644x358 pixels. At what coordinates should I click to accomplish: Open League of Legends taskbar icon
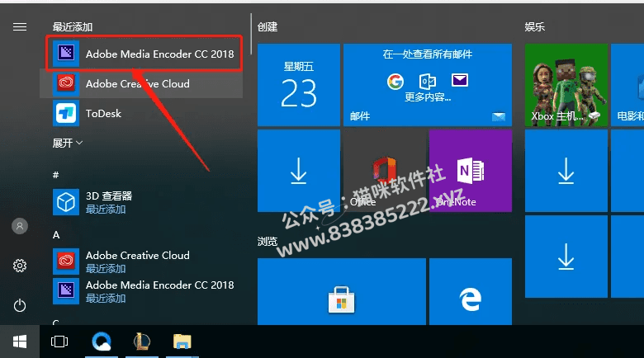point(142,342)
